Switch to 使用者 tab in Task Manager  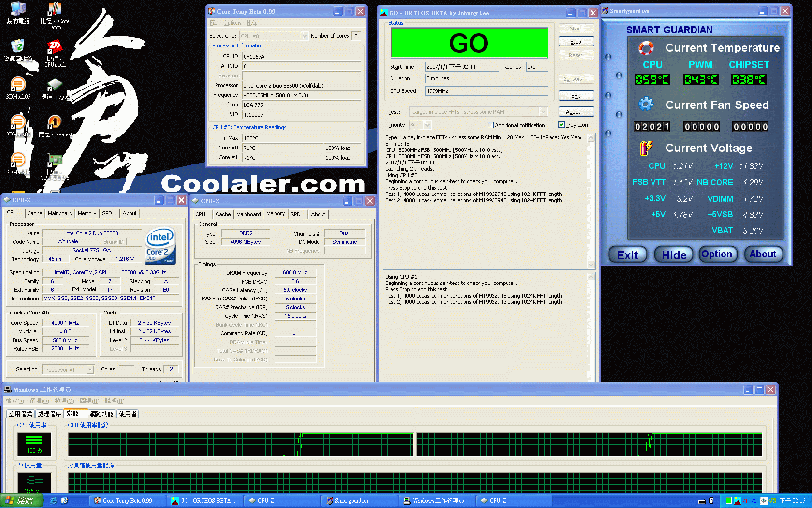pyautogui.click(x=128, y=414)
